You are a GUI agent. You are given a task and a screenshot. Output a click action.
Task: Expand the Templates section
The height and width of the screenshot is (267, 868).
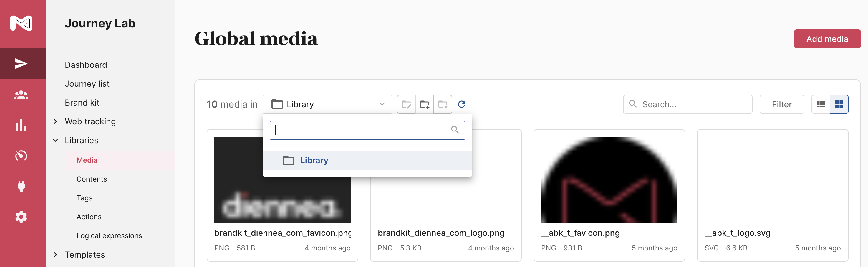coord(56,255)
